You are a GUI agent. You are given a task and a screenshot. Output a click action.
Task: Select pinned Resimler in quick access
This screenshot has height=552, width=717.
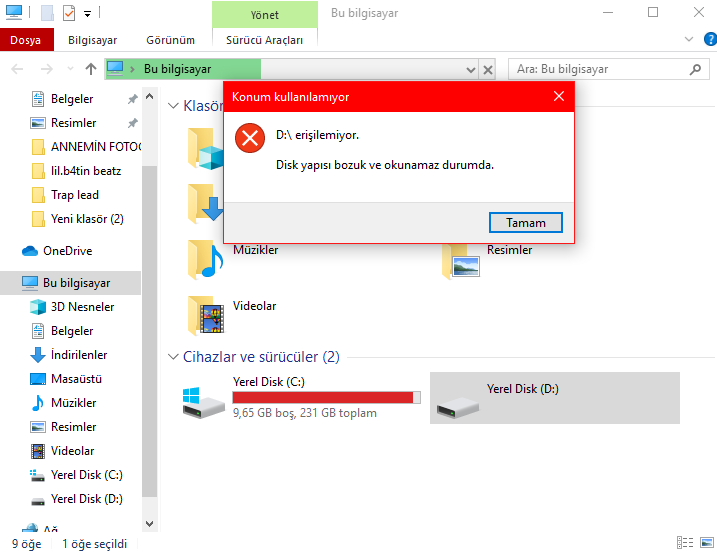click(73, 123)
